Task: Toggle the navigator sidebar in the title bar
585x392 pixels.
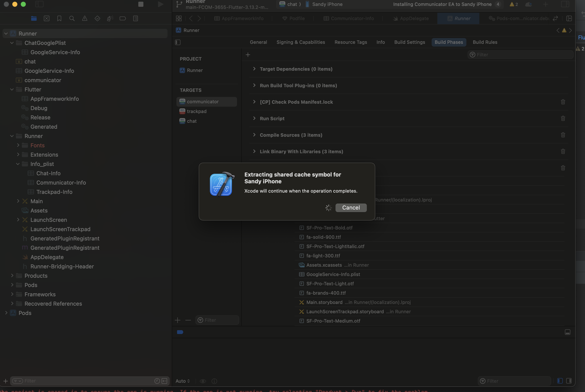Action: 40,4
